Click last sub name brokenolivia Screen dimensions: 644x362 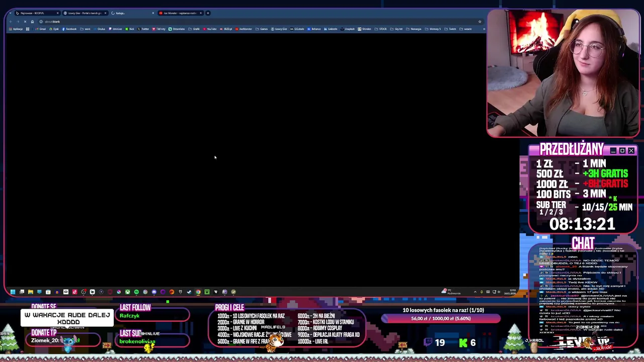coord(137,341)
